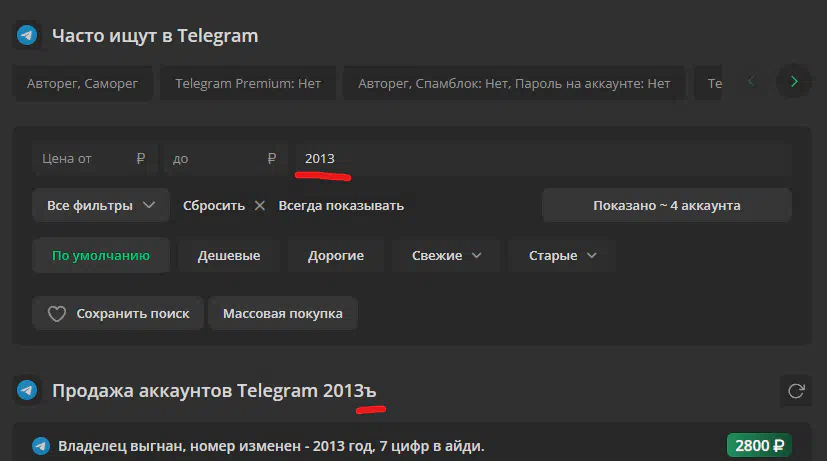Sort by 'По умолчанию'
Viewport: 827px width, 461px height.
click(x=101, y=255)
